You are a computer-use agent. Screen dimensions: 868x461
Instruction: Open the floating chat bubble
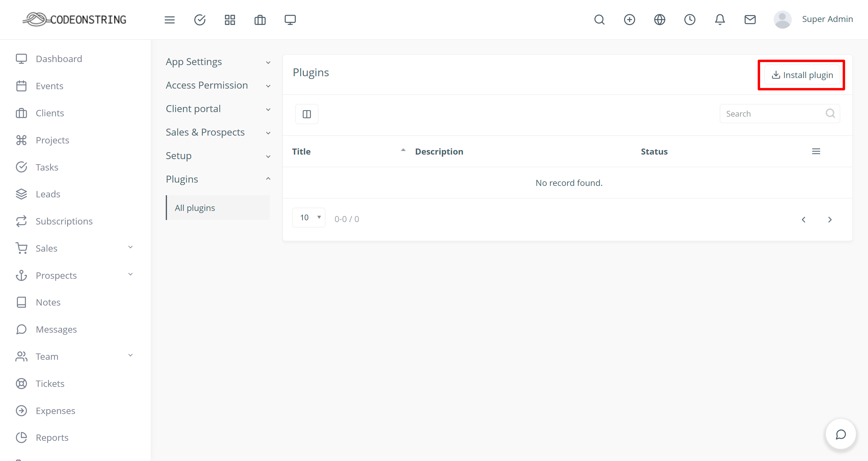pos(841,434)
